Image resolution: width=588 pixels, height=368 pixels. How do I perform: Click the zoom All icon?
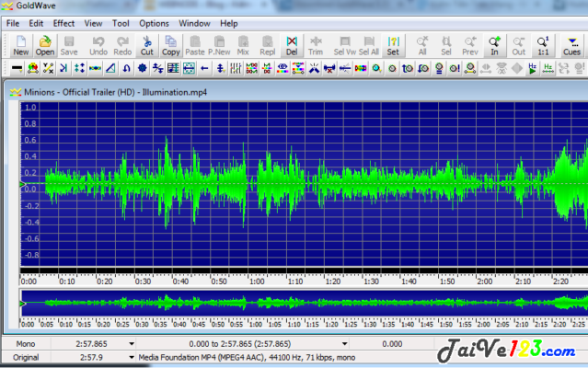click(422, 46)
